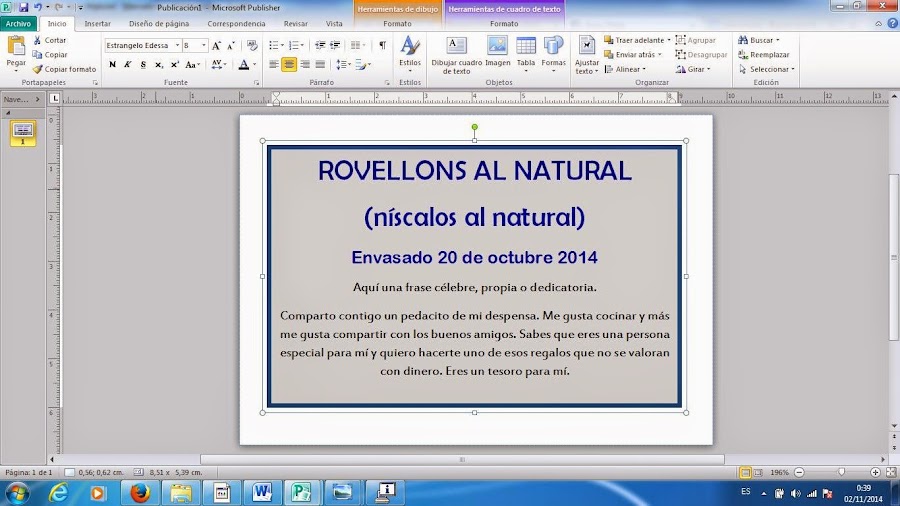This screenshot has width=900, height=506.
Task: Apply subscript formatting
Action: [159, 65]
